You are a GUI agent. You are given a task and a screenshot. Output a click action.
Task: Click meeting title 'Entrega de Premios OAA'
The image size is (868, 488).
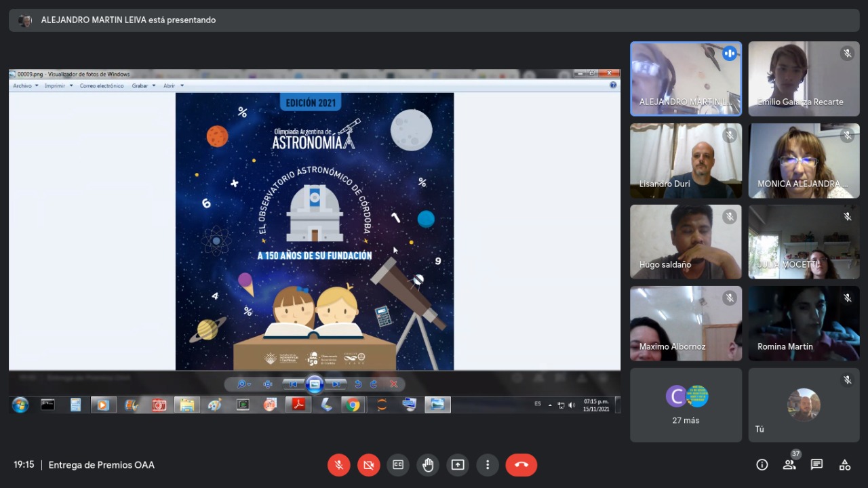click(x=102, y=465)
